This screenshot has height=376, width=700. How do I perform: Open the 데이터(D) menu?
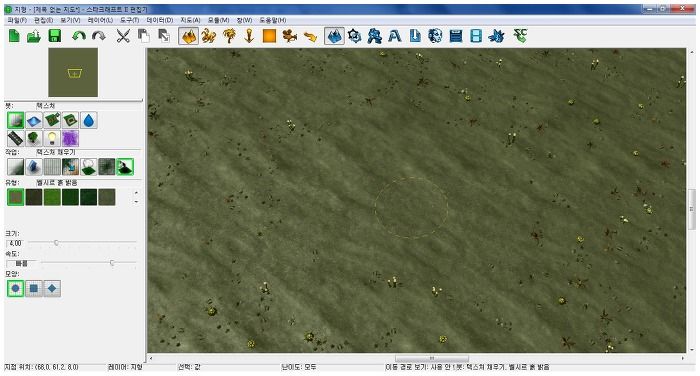point(160,20)
